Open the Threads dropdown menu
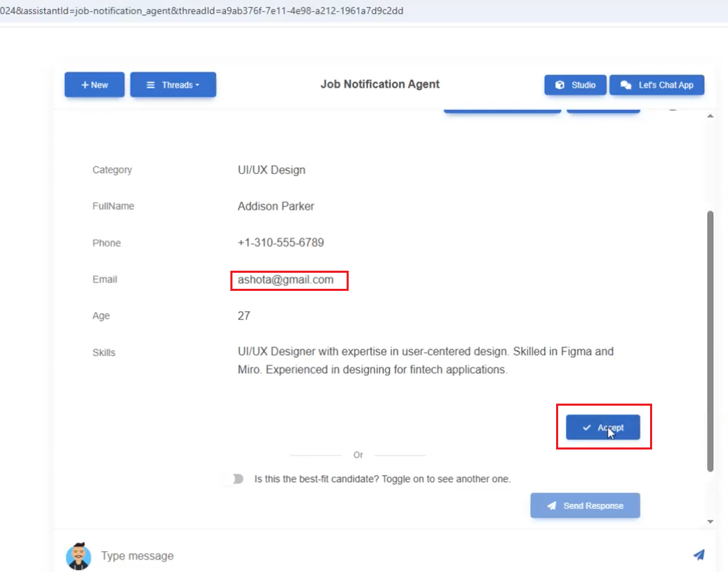 (x=173, y=84)
